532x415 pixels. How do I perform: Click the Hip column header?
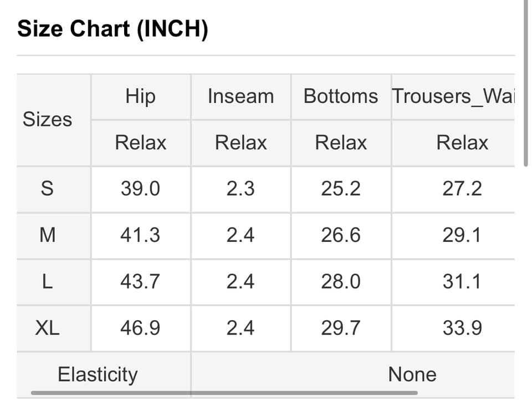140,97
